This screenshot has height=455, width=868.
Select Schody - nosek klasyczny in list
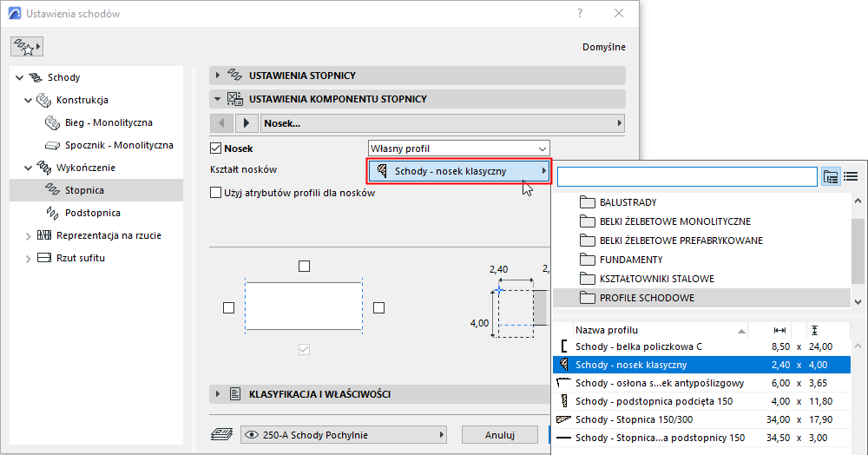pyautogui.click(x=702, y=365)
